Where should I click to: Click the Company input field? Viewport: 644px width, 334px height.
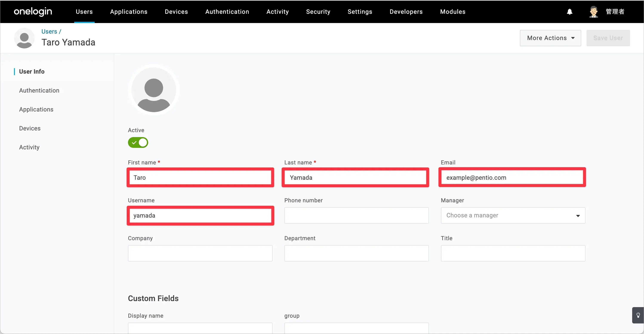(x=200, y=253)
